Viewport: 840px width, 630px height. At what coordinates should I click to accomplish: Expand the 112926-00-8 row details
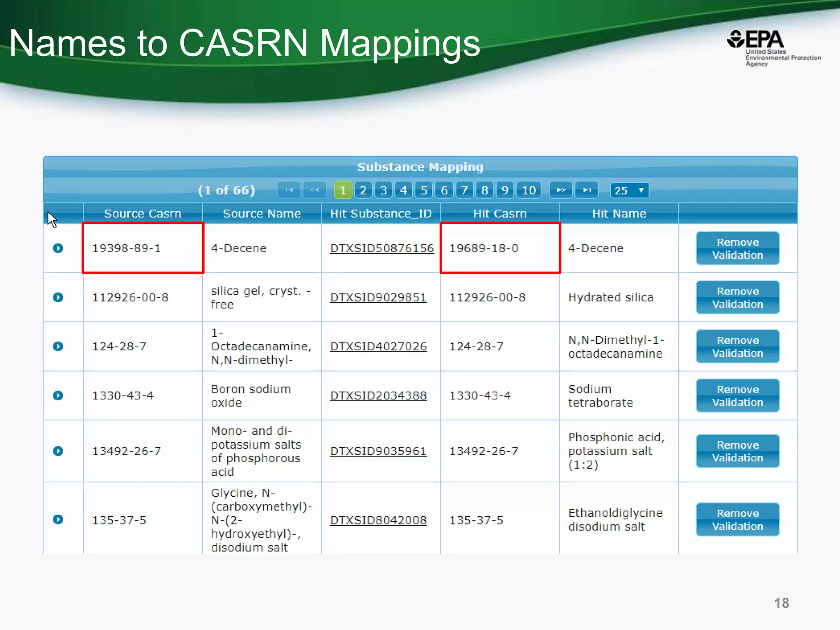[x=58, y=297]
